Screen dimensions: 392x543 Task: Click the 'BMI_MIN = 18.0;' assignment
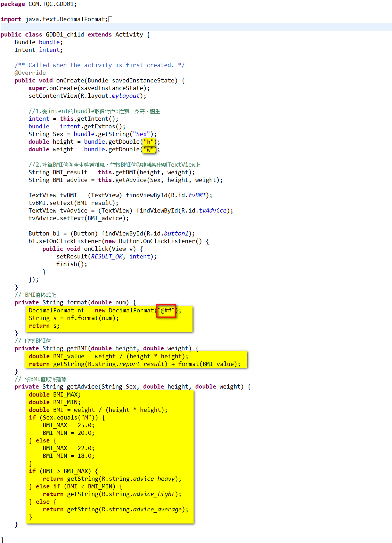68,456
